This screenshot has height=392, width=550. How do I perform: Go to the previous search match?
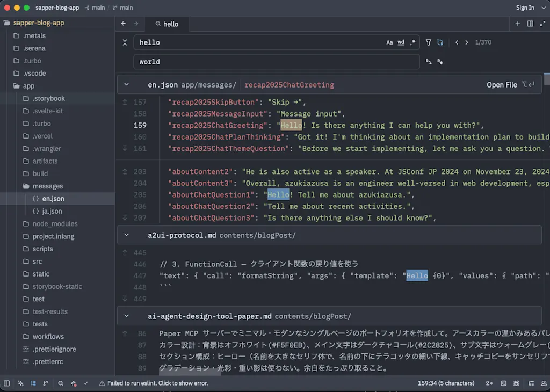click(x=457, y=42)
